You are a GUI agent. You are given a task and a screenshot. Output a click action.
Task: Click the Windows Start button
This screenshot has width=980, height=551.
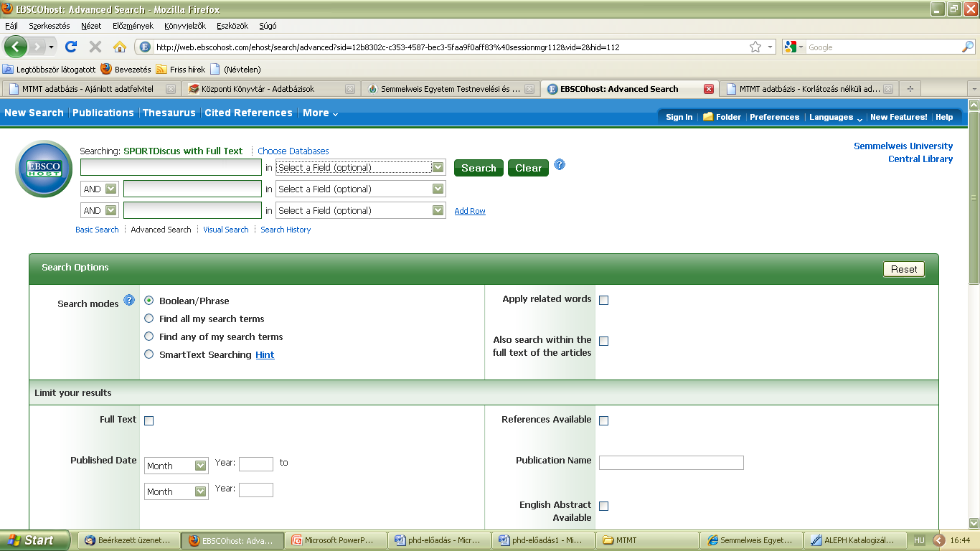[x=35, y=540]
